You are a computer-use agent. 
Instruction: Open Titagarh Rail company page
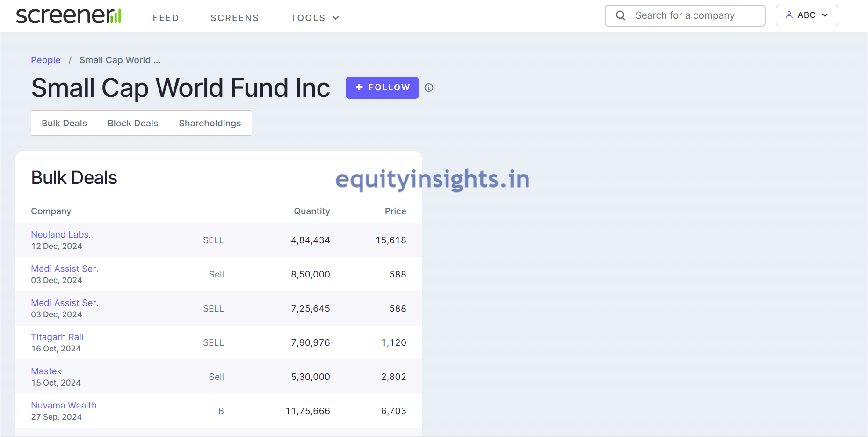(57, 337)
